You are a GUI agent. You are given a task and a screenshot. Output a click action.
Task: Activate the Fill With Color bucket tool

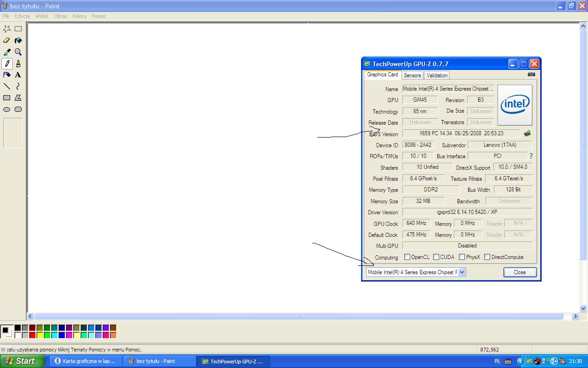click(x=18, y=40)
